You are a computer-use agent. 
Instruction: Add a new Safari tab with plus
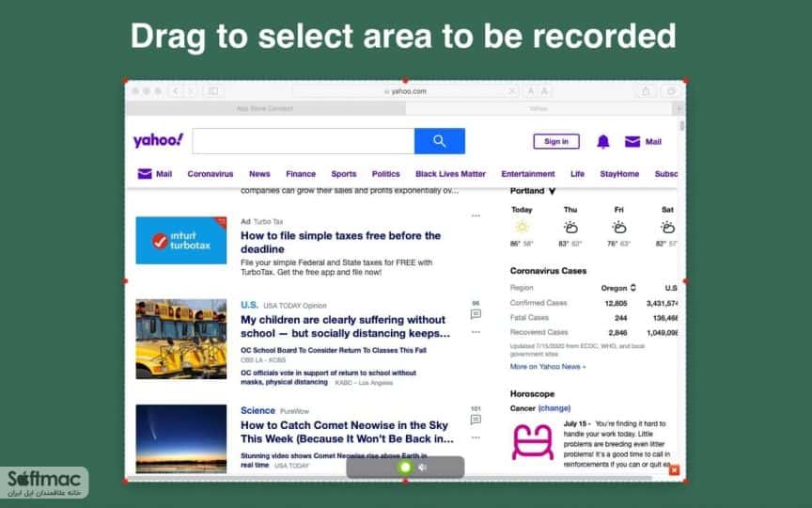pos(679,109)
